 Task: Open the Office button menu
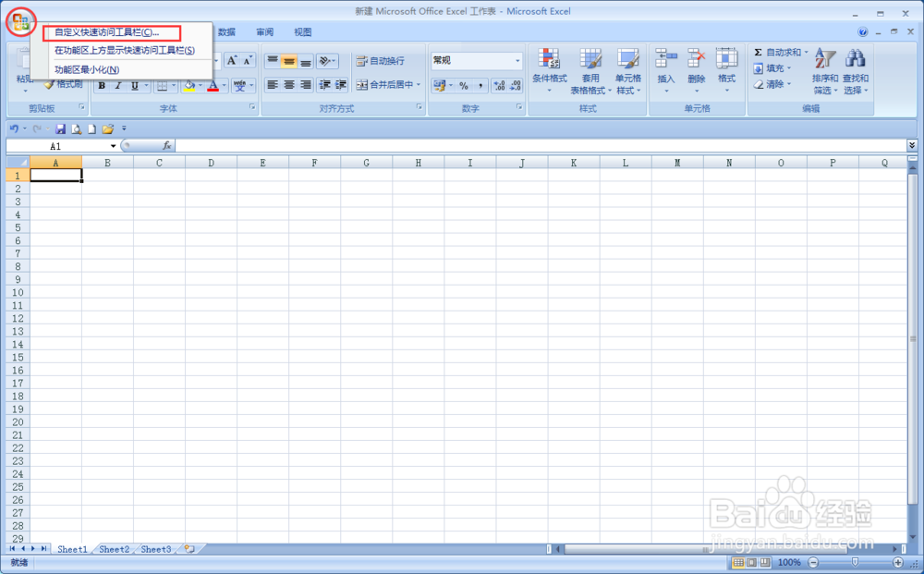tap(20, 22)
